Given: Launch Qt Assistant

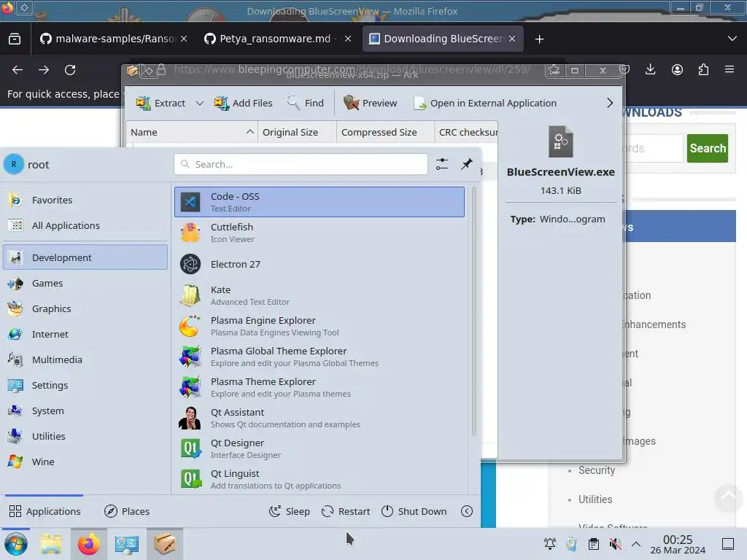Looking at the screenshot, I should 320,418.
